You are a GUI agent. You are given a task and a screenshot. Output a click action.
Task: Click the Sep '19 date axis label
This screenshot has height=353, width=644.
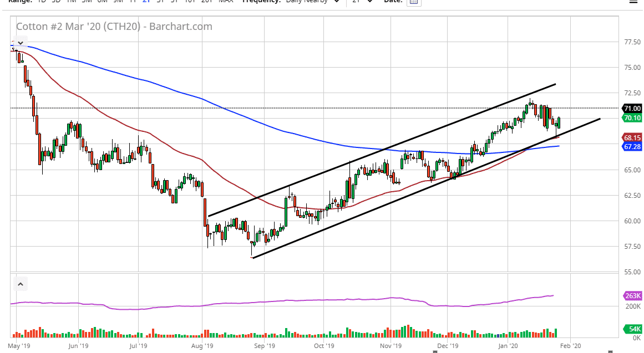coord(265,346)
